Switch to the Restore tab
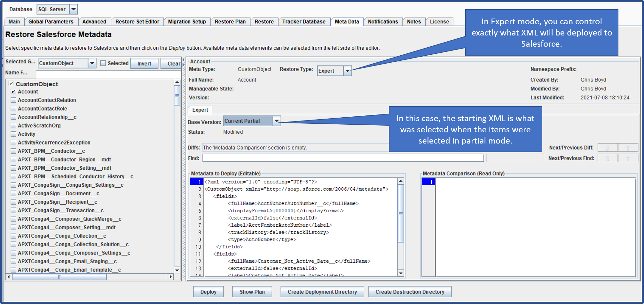Screen dimensions: 644x304 [x=264, y=22]
